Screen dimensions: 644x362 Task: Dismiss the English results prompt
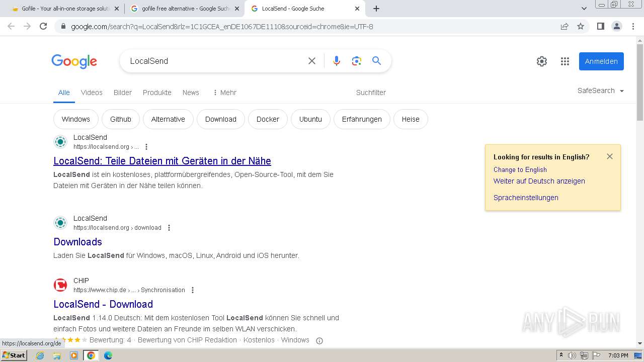(x=610, y=156)
